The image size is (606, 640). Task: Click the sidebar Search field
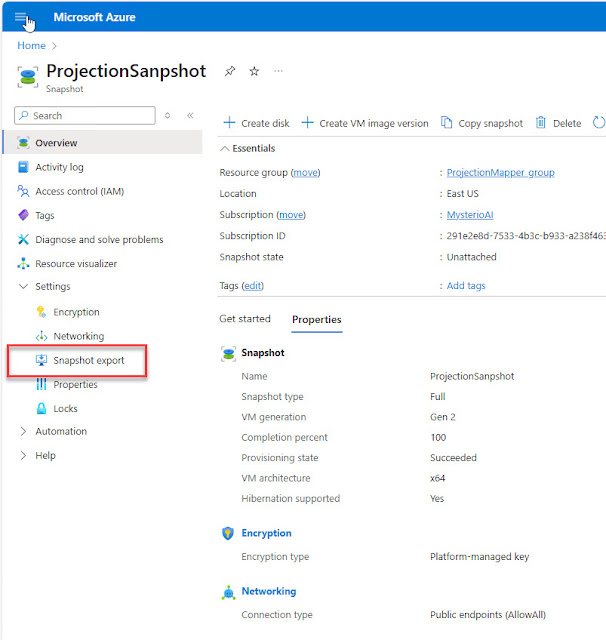85,116
